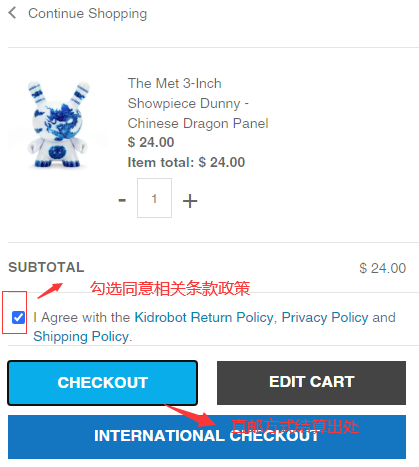
Task: Open the blue dragon Dunny product thumbnail
Action: 58,124
